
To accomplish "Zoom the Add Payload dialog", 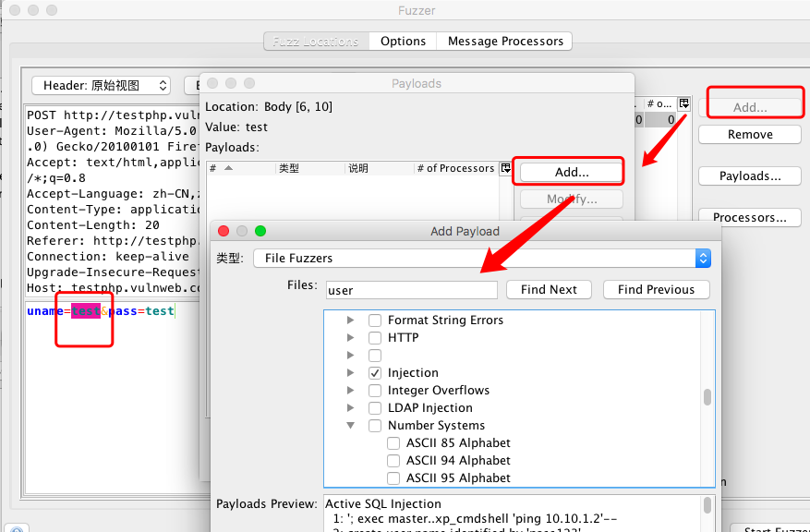I will click(260, 231).
